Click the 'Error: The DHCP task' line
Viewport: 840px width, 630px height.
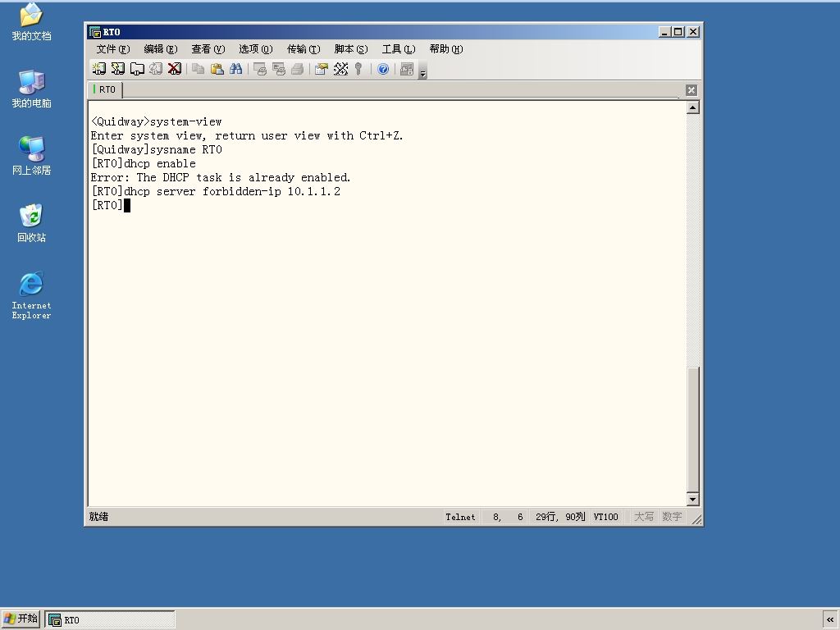(x=220, y=177)
